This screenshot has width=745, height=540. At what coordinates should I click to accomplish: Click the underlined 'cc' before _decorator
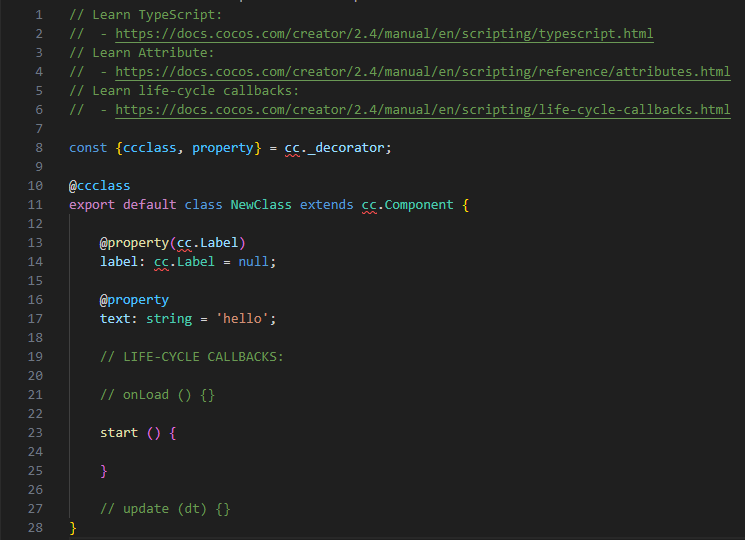point(292,149)
